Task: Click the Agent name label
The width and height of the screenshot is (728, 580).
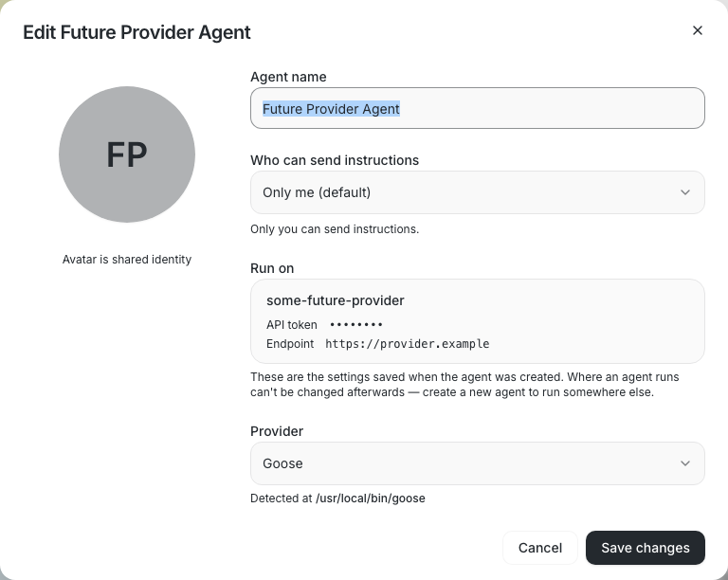Action: click(288, 77)
